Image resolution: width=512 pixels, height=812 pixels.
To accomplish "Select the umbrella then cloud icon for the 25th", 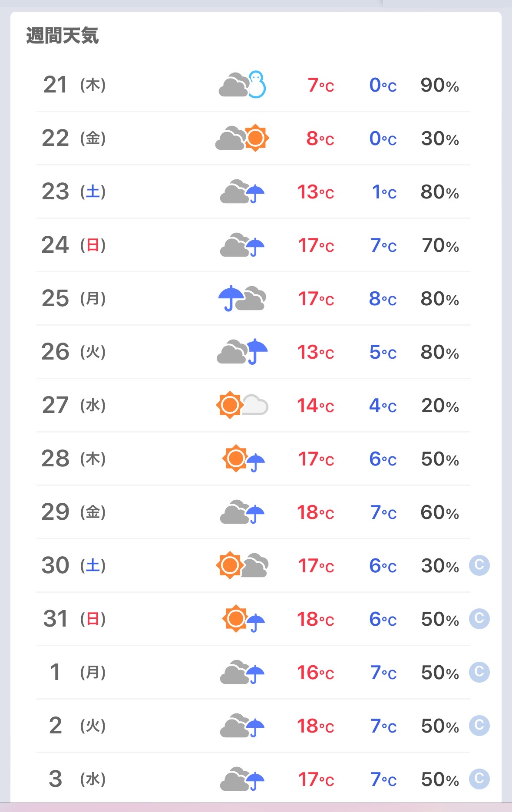I will pos(242,298).
